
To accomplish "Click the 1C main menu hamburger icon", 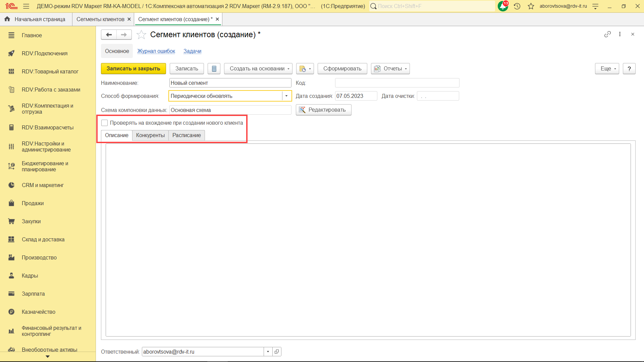I will click(x=26, y=6).
